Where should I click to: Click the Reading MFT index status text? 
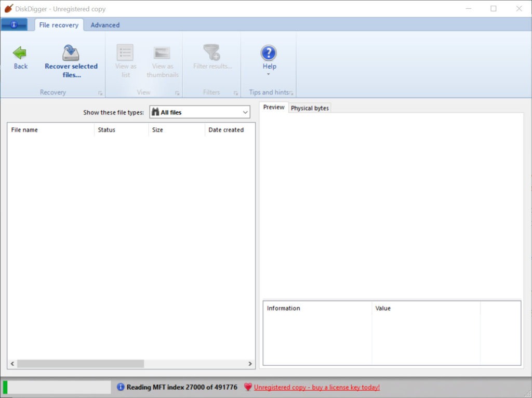pos(182,387)
